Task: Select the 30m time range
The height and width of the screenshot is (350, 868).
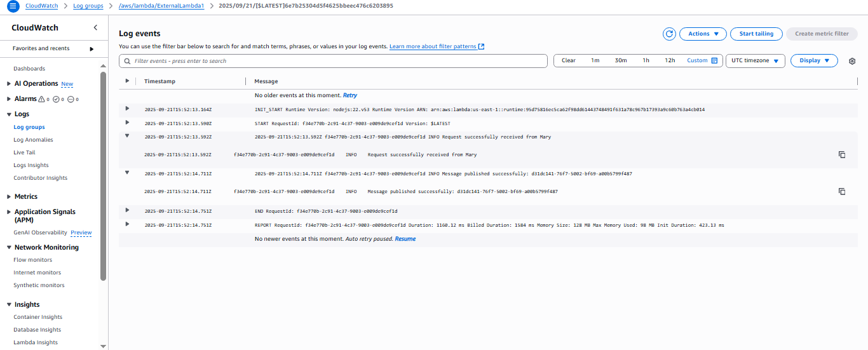Action: 621,60
